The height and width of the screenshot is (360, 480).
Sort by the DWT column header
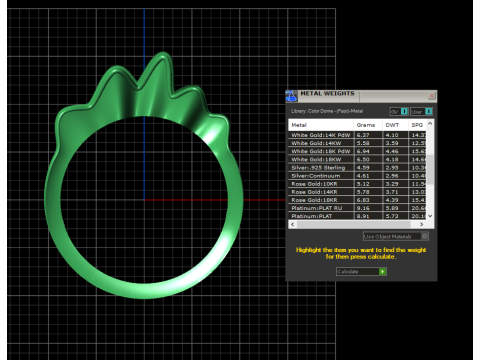(x=395, y=125)
